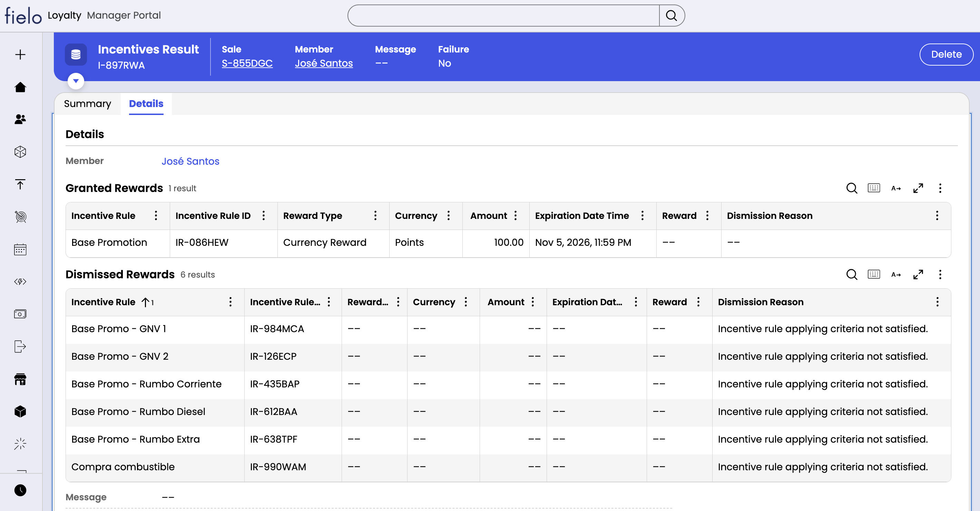Open sale link S-855DGC
980x511 pixels.
(x=247, y=63)
